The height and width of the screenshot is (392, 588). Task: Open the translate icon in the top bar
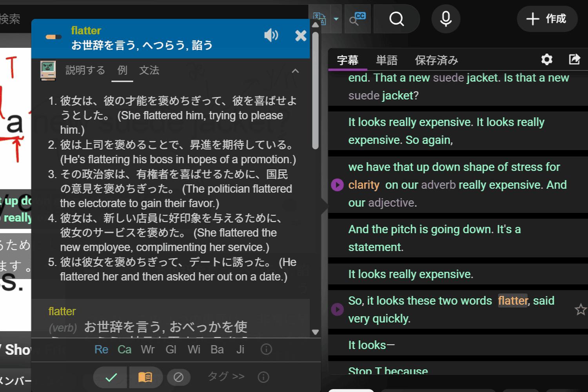319,18
